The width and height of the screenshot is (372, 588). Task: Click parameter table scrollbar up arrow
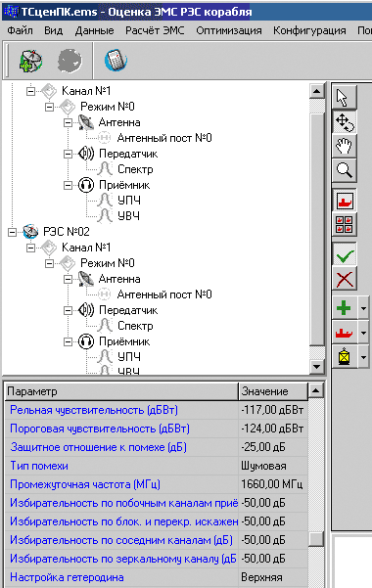coord(315,391)
